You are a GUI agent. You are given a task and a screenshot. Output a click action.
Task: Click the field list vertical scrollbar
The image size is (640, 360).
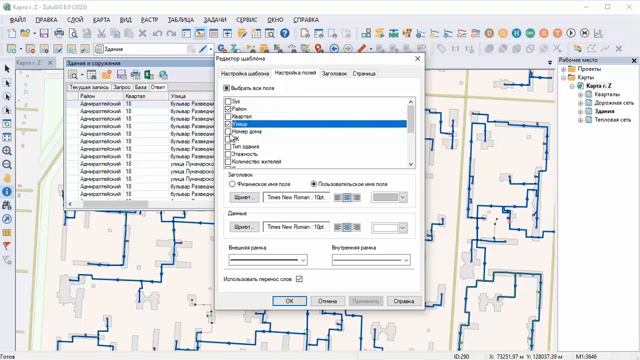(x=411, y=132)
